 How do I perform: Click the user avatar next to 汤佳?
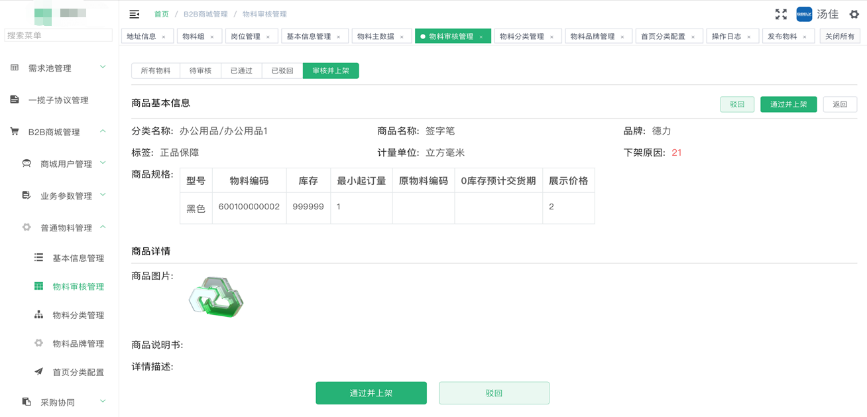[x=804, y=14]
